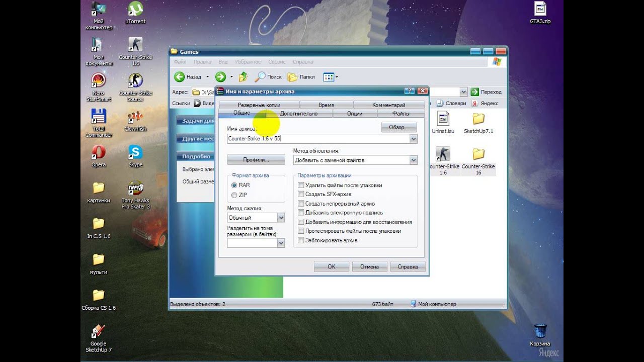The height and width of the screenshot is (362, 644).
Task: Select SketchUp7.1 folder in Games window
Action: tap(478, 123)
